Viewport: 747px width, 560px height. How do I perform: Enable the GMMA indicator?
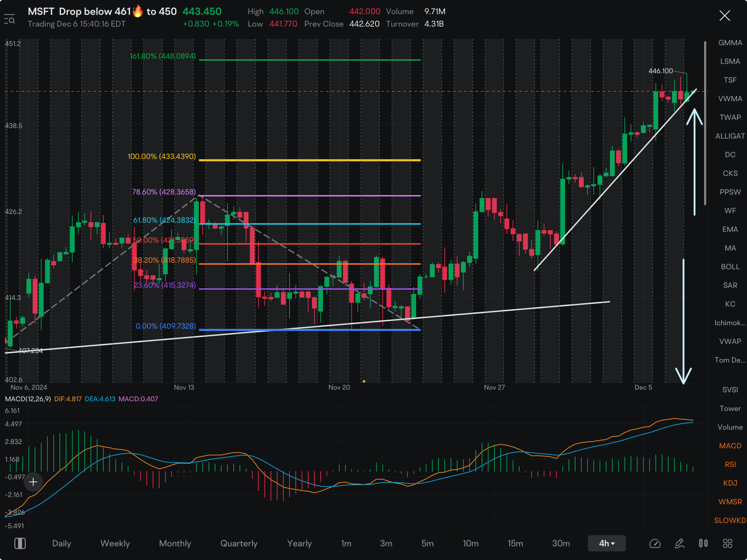point(730,43)
